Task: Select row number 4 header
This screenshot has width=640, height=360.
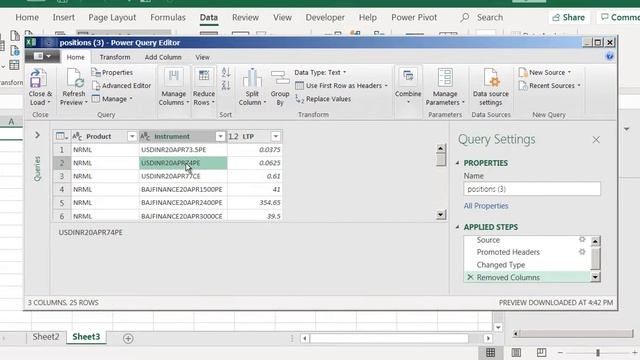Action: pos(62,189)
